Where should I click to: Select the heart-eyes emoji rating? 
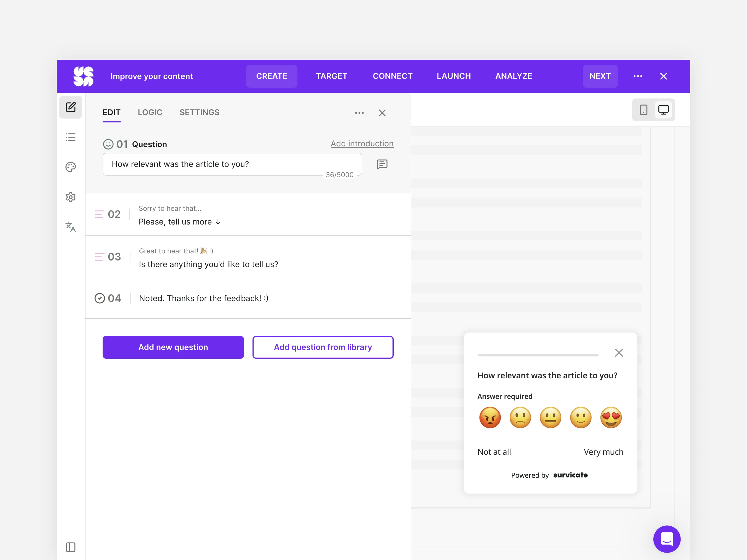(x=611, y=418)
